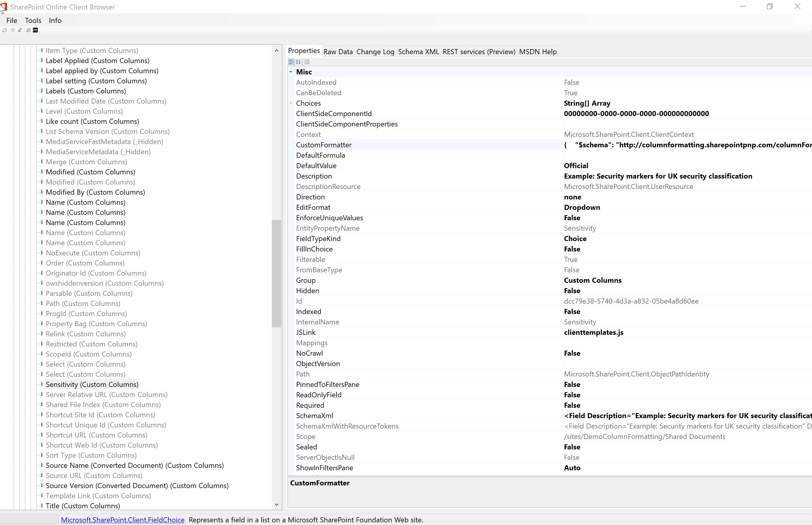Open the site in browser globe icon
Image resolution: width=812 pixels, height=525 pixels.
click(12, 30)
